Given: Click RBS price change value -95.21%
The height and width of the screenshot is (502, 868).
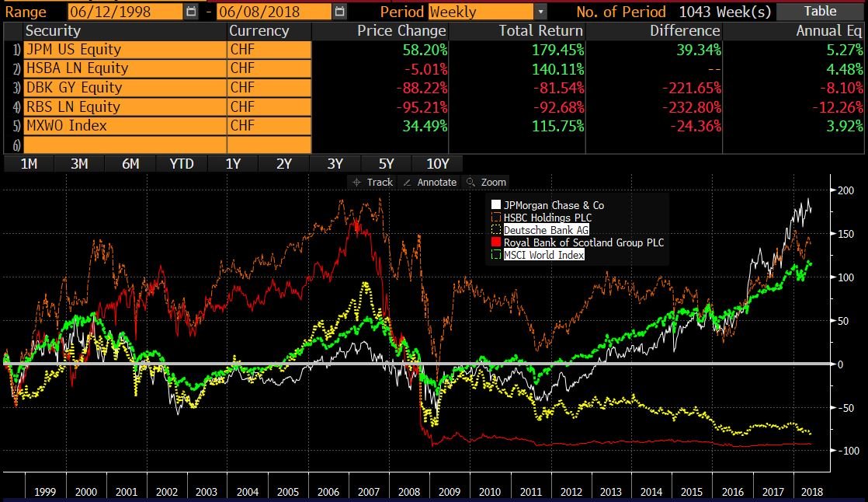Looking at the screenshot, I should [x=422, y=107].
